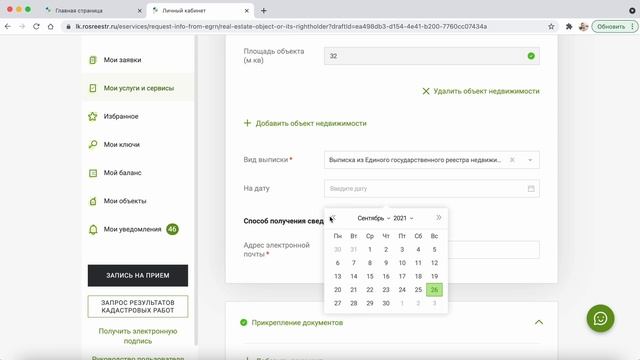Switch to Главная страница tab

pos(79,11)
